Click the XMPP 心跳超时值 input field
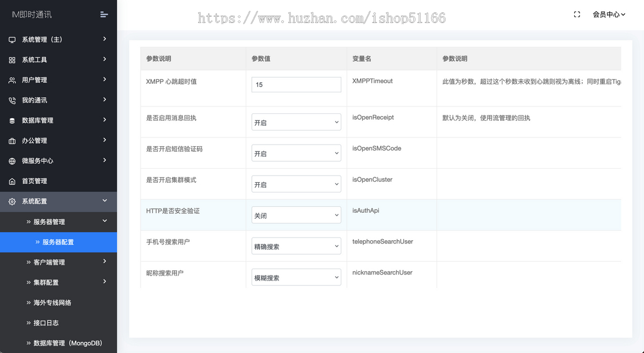Image resolution: width=644 pixels, height=353 pixels. point(296,85)
